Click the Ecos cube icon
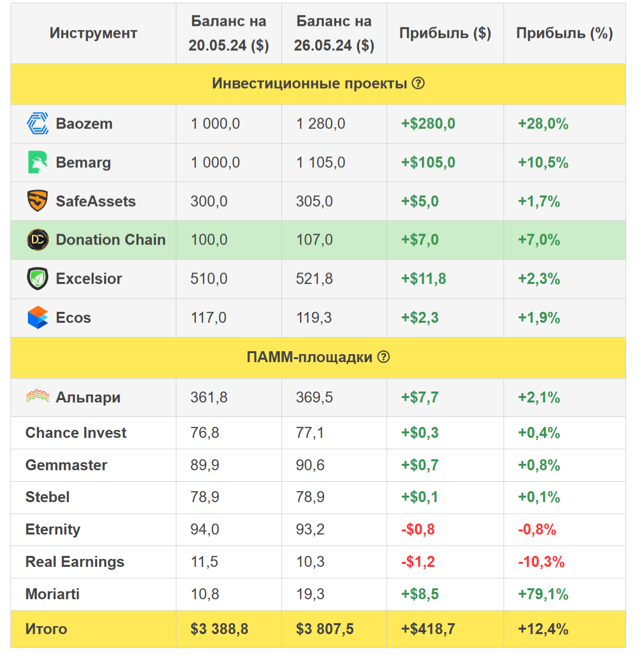644x659 pixels. [x=37, y=317]
